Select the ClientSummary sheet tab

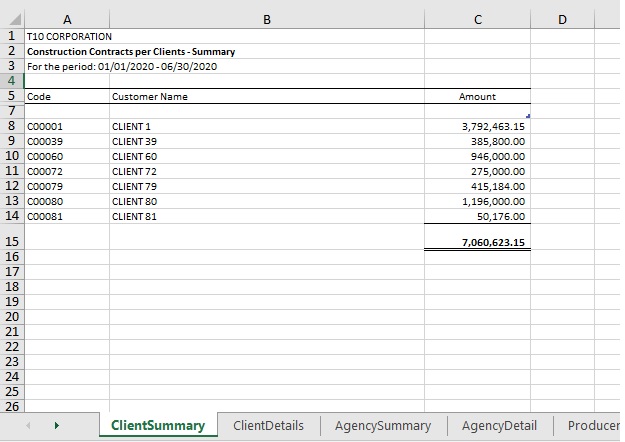tap(158, 426)
